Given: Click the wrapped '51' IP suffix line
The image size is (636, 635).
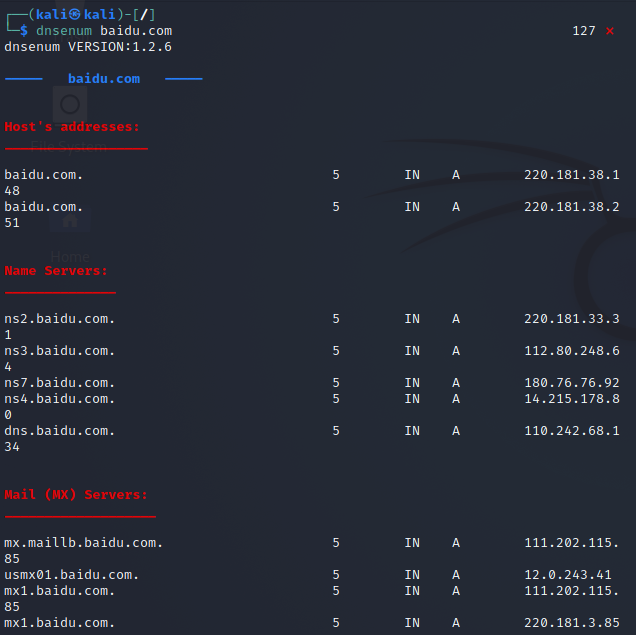Looking at the screenshot, I should click(x=12, y=223).
